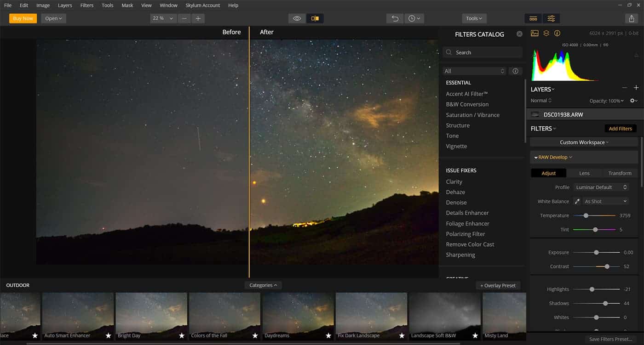
Task: Toggle the before/after compare view
Action: click(x=315, y=18)
